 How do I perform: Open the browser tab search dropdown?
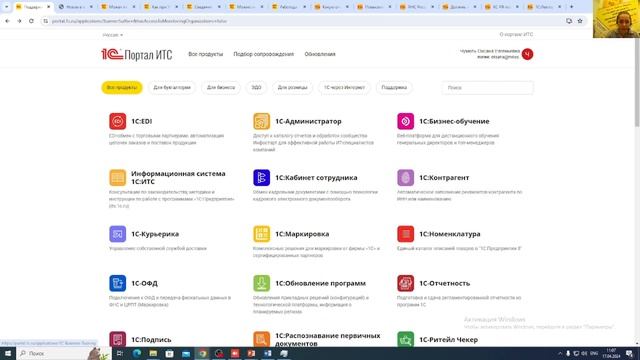click(6, 7)
